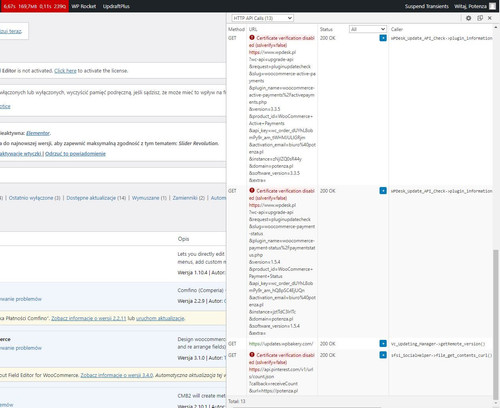Click the https://updates.wpbakery.com/ URL
The height and width of the screenshot is (408, 500).
(x=281, y=344)
